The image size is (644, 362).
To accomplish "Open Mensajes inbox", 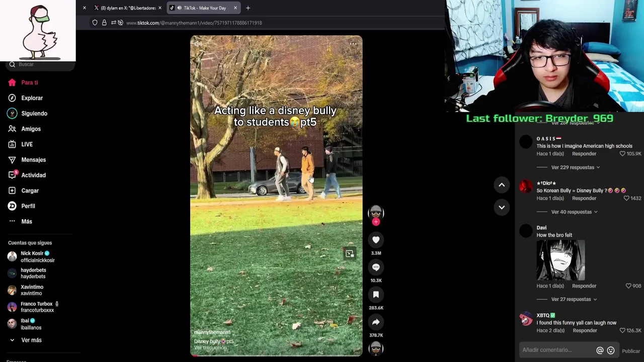I will 33,160.
